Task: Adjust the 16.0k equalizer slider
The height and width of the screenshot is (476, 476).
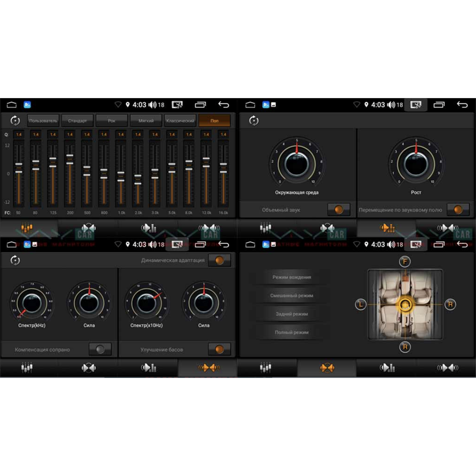Action: point(223,168)
